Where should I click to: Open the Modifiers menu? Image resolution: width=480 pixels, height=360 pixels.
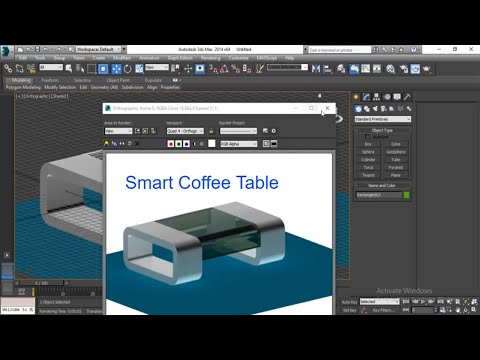(122, 58)
